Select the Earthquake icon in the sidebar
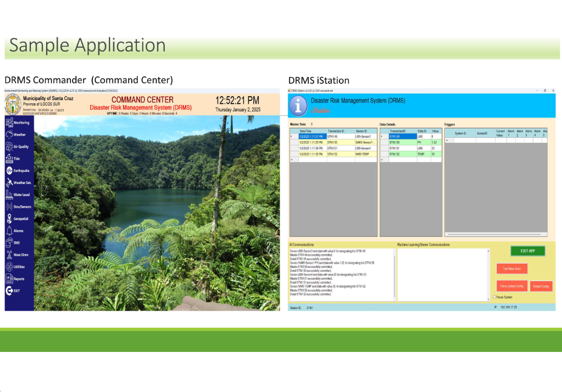 coord(9,171)
